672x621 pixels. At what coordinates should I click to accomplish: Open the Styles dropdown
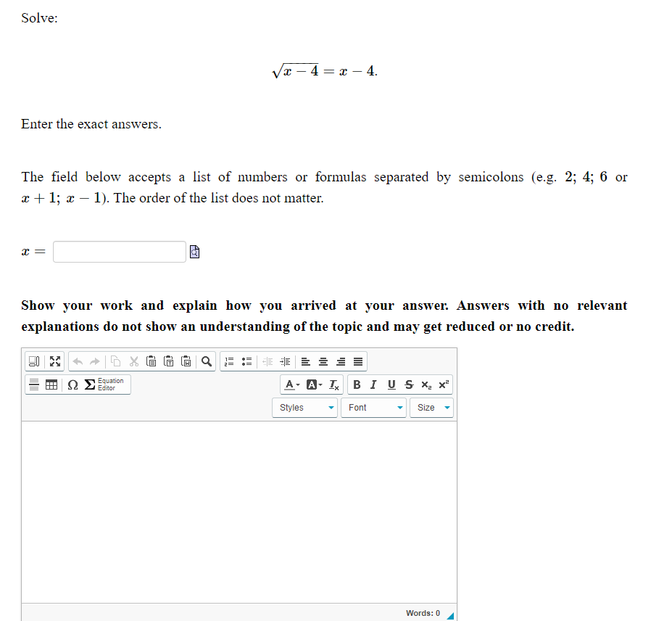[x=304, y=407]
